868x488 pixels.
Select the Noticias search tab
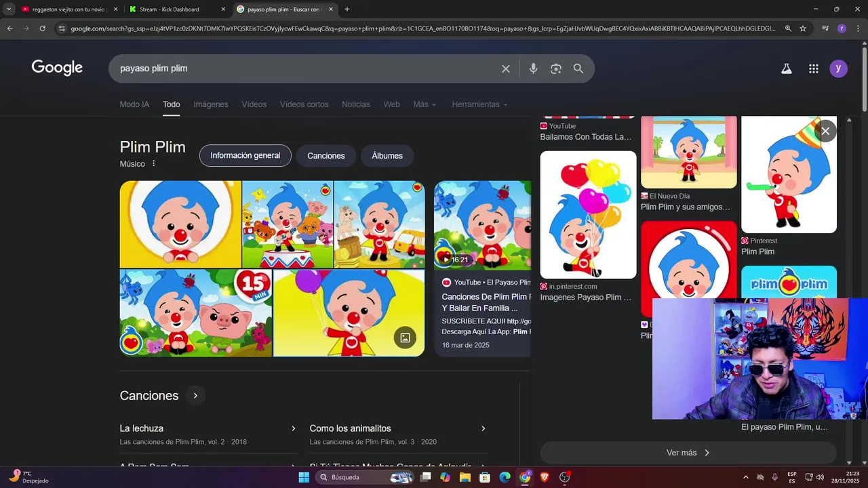(356, 104)
